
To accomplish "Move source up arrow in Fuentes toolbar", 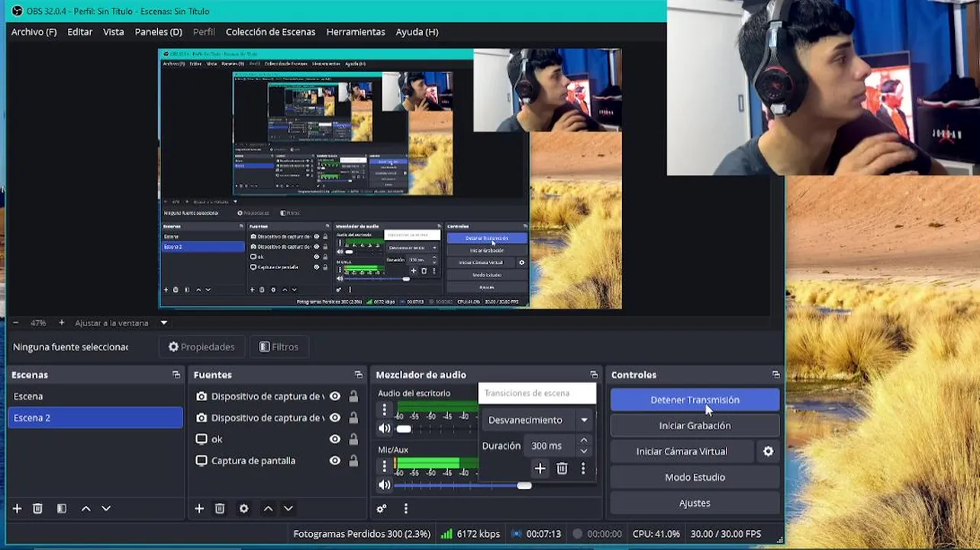I will coord(268,509).
